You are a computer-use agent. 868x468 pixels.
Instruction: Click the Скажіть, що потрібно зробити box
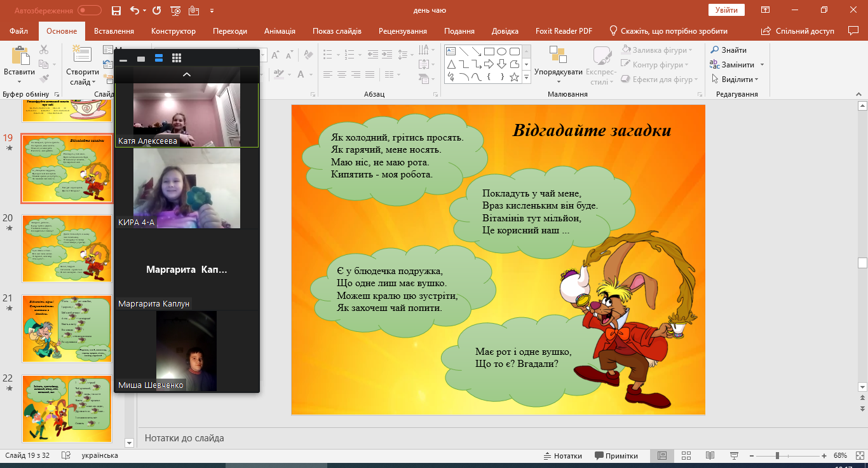668,31
